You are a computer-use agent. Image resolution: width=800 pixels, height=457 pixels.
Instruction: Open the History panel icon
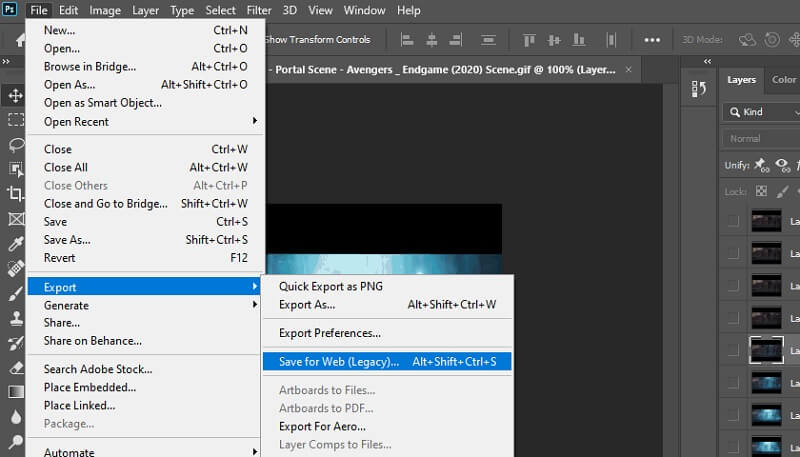coord(699,89)
